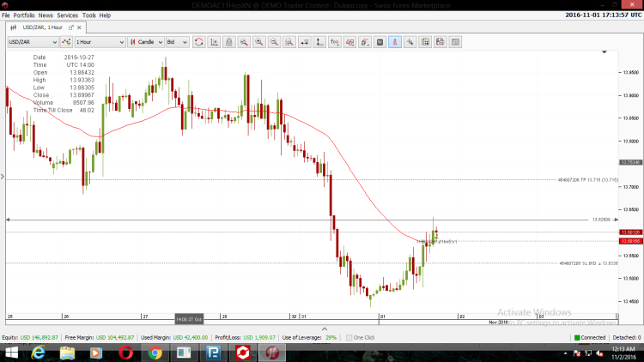Image resolution: width=644 pixels, height=362 pixels.
Task: Click the zoom to area magnifier icon
Action: tap(244, 42)
